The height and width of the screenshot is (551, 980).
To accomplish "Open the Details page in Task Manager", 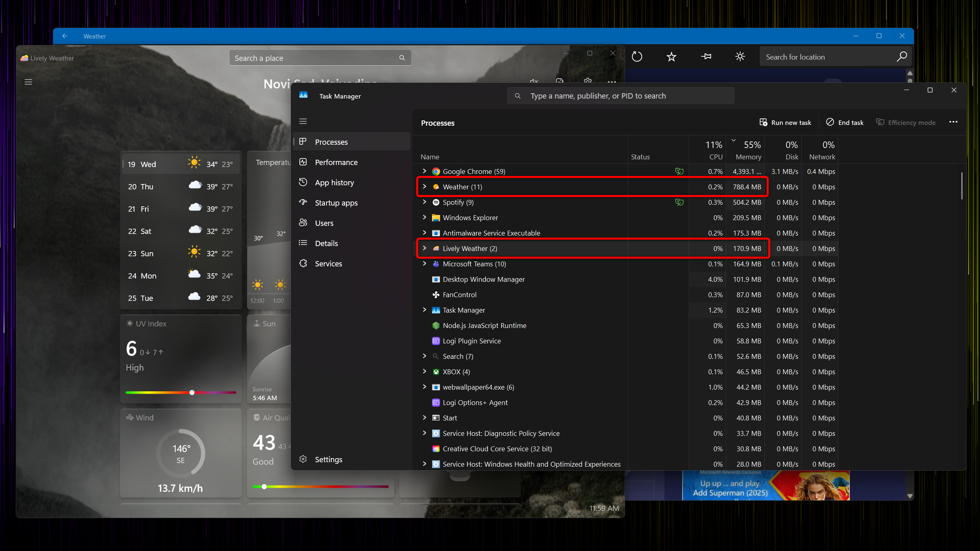I will pos(351,243).
